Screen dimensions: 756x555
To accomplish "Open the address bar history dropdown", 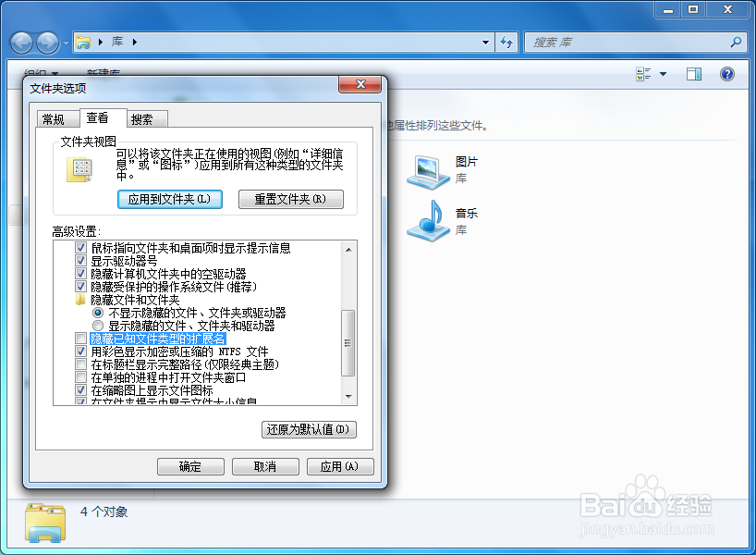I will pos(485,43).
